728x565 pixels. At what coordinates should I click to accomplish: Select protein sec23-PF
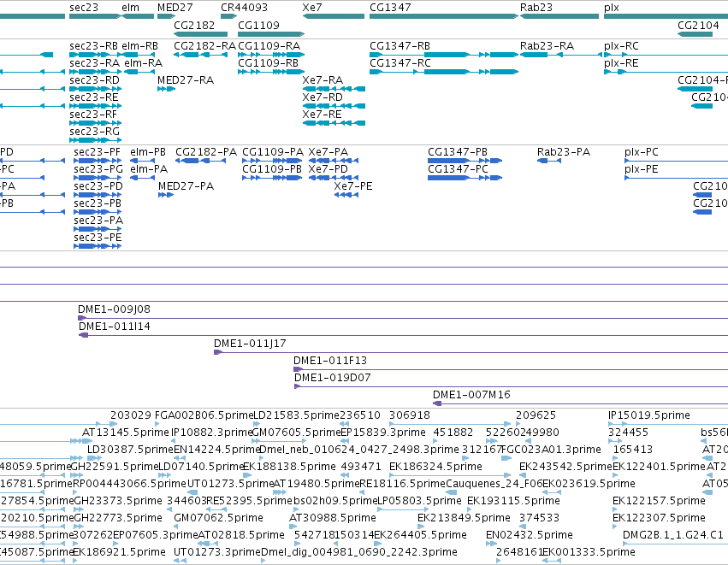pos(98,161)
